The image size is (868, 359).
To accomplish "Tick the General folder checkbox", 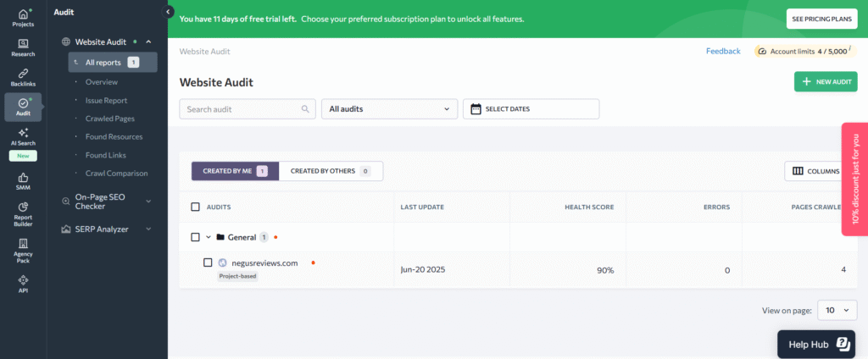I will 195,237.
